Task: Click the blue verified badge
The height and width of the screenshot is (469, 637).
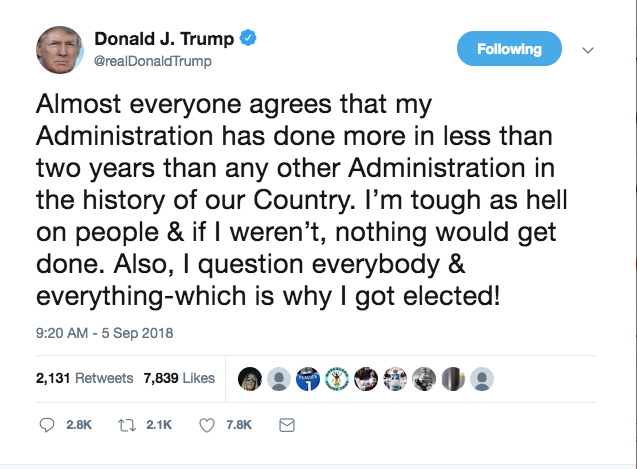Action: coord(249,39)
